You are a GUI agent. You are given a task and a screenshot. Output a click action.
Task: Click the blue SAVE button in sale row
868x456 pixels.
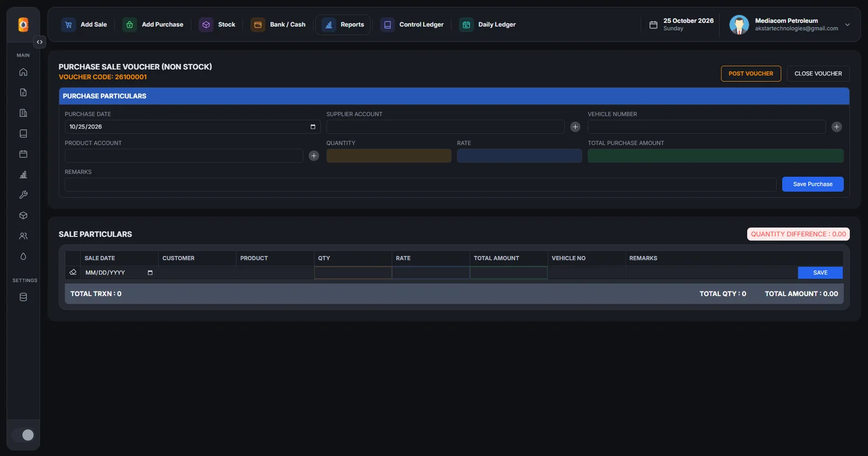820,273
